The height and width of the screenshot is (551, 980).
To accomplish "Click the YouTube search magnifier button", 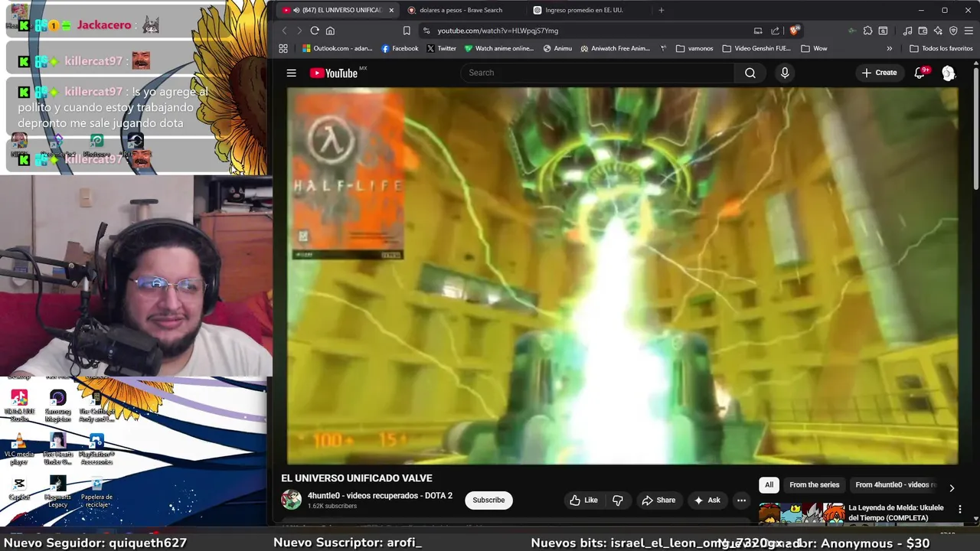I will tap(750, 73).
